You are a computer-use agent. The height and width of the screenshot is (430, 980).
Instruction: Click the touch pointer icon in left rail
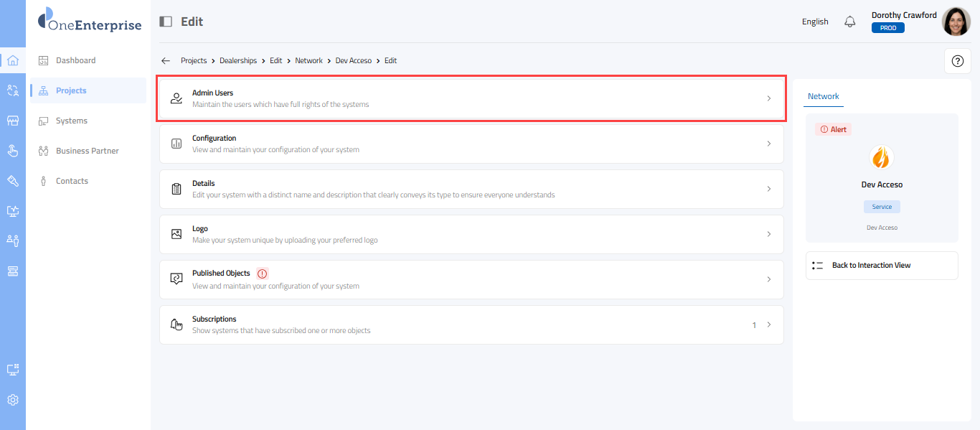click(12, 151)
